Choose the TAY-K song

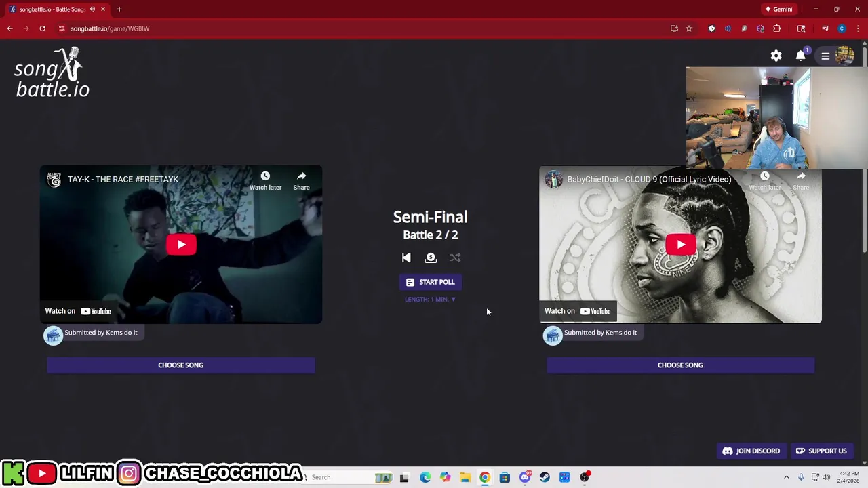pos(180,365)
